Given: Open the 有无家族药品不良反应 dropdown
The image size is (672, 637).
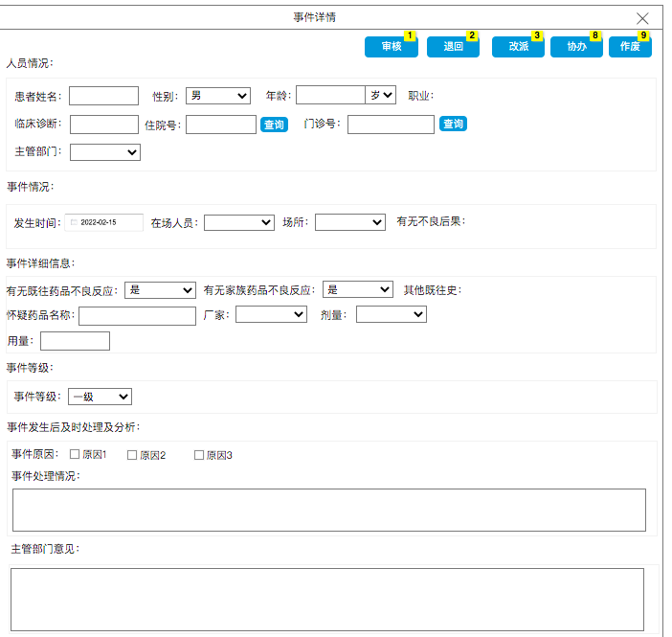Looking at the screenshot, I should click(358, 289).
